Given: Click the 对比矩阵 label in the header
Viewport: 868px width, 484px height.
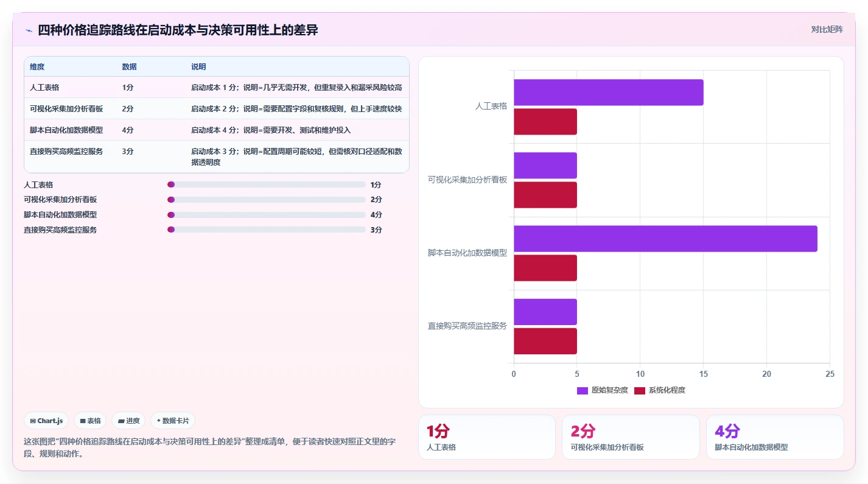Looking at the screenshot, I should click(x=827, y=29).
